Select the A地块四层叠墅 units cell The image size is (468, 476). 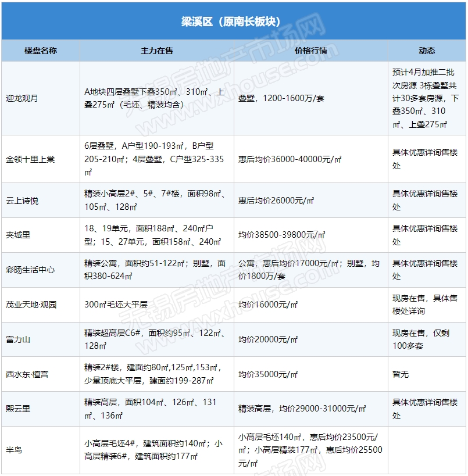tap(157, 98)
